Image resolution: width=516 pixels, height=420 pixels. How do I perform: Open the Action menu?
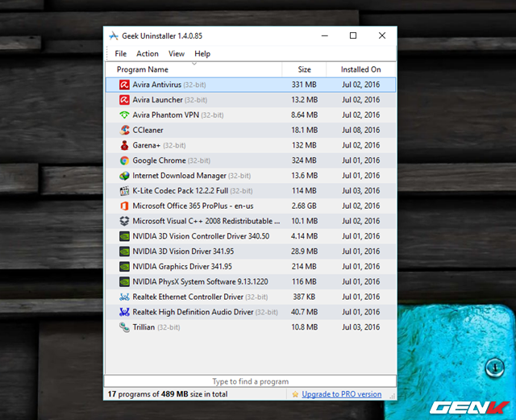coord(148,54)
